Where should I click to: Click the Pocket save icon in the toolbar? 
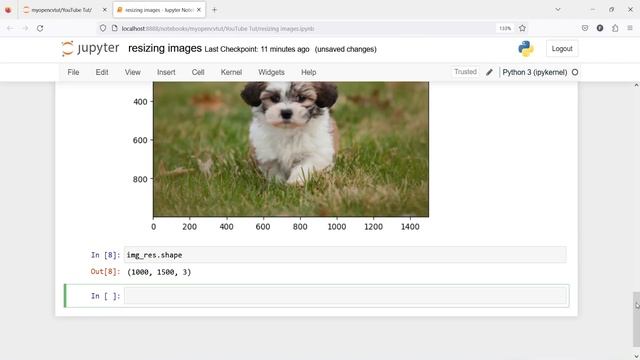point(585,28)
